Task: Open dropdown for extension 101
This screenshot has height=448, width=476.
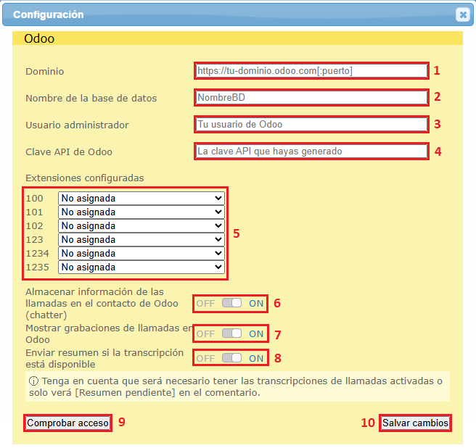Action: [x=141, y=212]
